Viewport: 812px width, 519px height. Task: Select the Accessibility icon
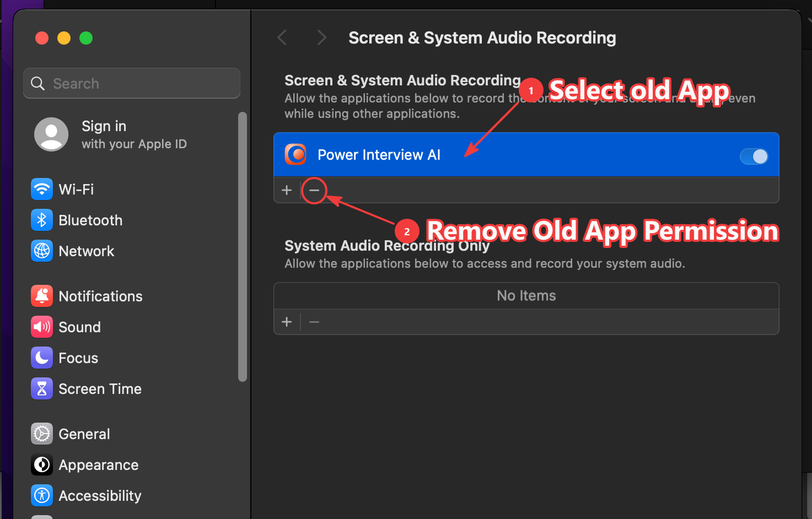coord(42,496)
